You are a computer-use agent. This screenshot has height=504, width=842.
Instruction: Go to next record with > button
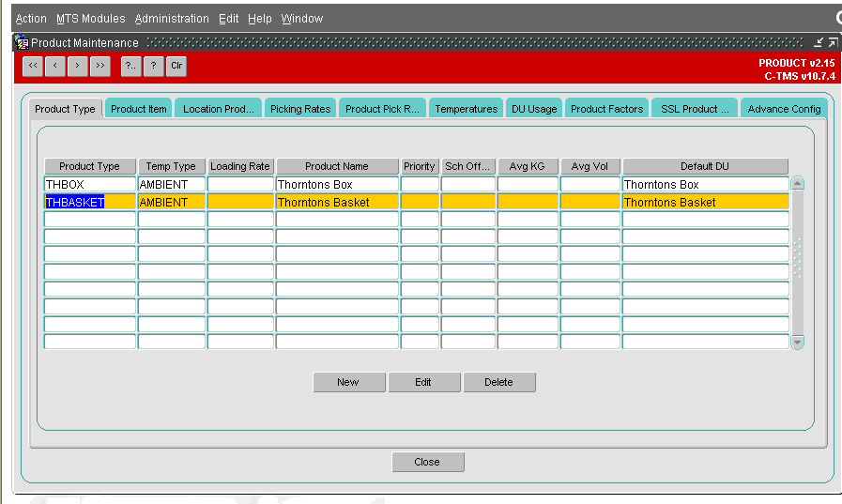(x=78, y=66)
